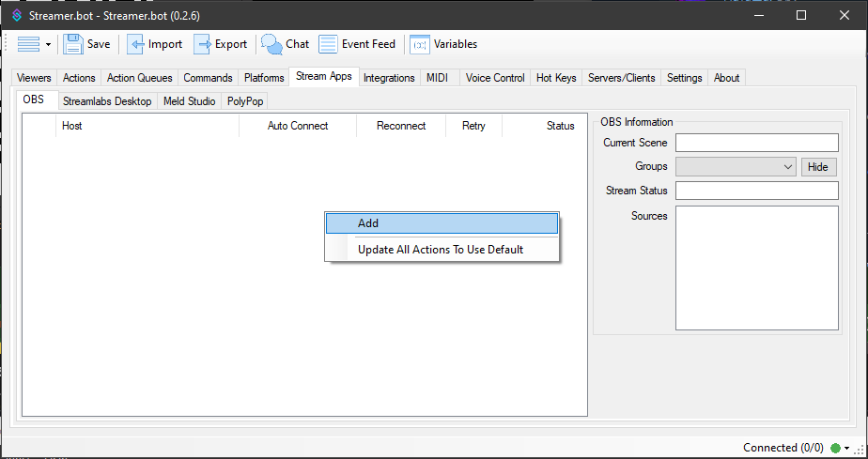Switch to the PolyPop sub-tab
Image resolution: width=868 pixels, height=459 pixels.
point(245,101)
